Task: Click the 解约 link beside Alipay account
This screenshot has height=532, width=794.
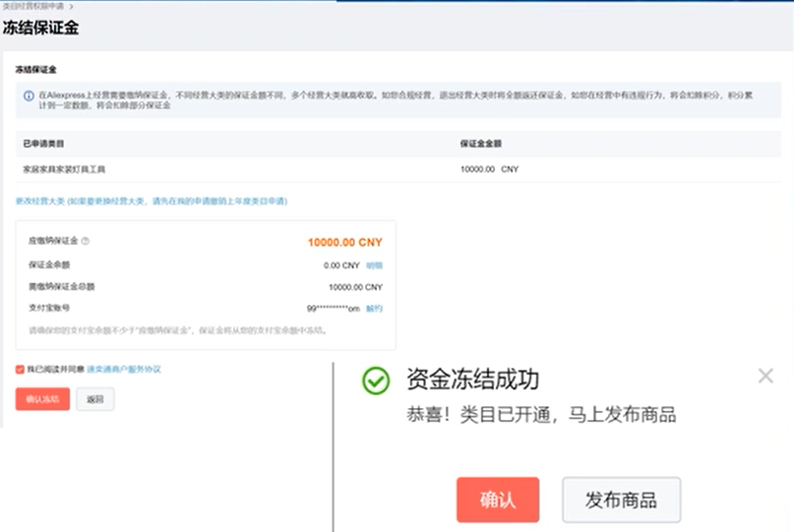Action: (x=374, y=308)
